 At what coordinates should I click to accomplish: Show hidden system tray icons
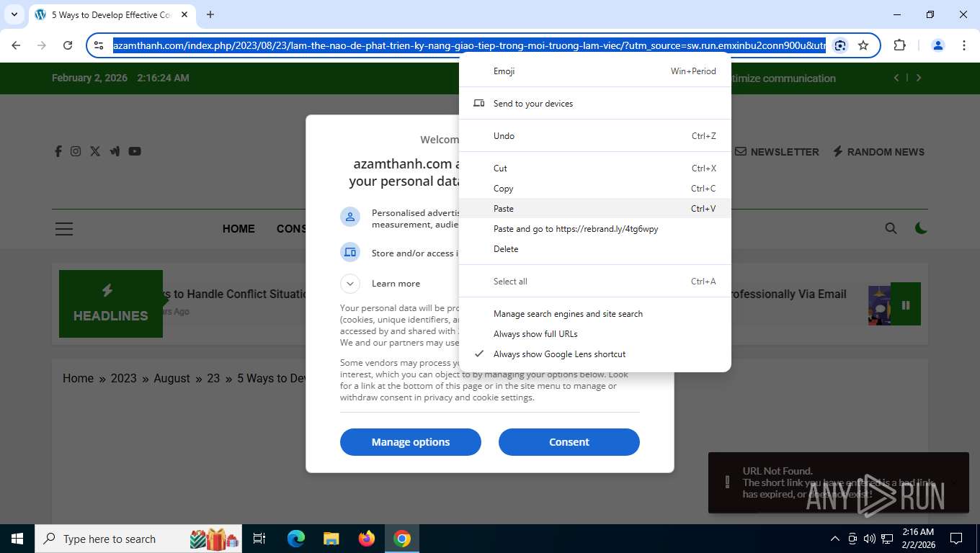point(835,539)
